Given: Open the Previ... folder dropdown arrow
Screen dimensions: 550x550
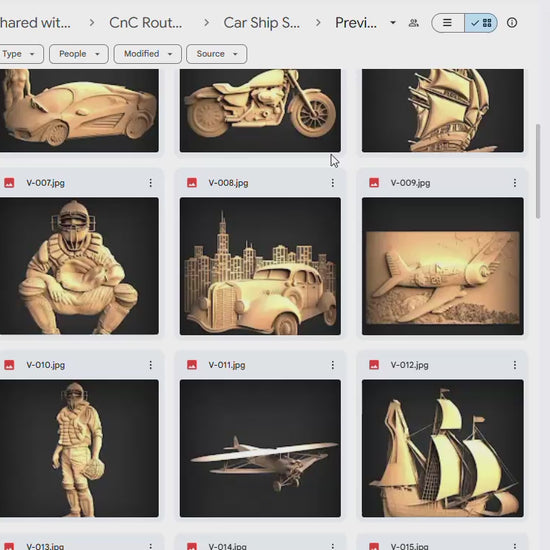Looking at the screenshot, I should [393, 23].
